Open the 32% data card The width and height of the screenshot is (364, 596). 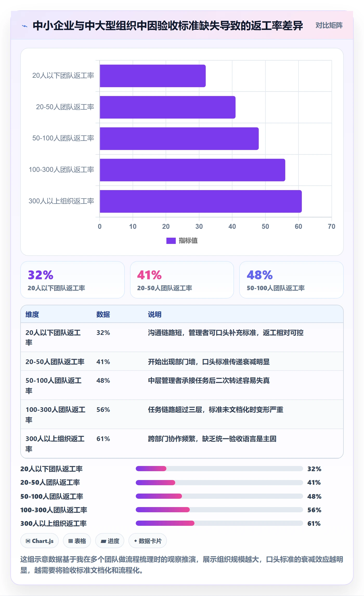click(73, 280)
